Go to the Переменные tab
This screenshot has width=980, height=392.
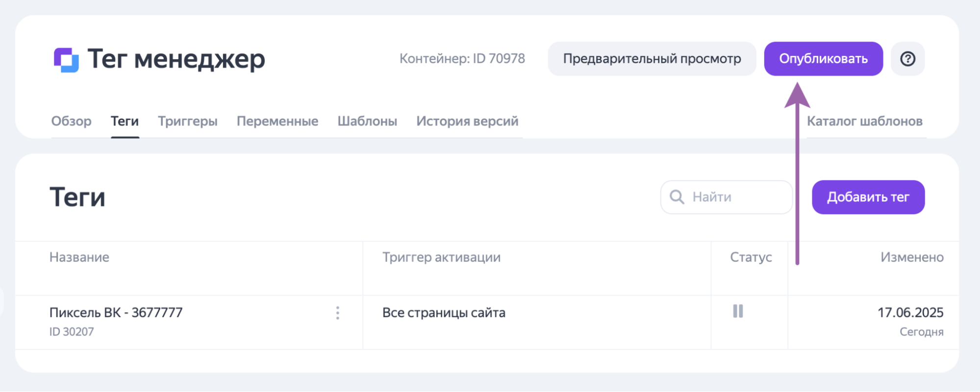(277, 121)
